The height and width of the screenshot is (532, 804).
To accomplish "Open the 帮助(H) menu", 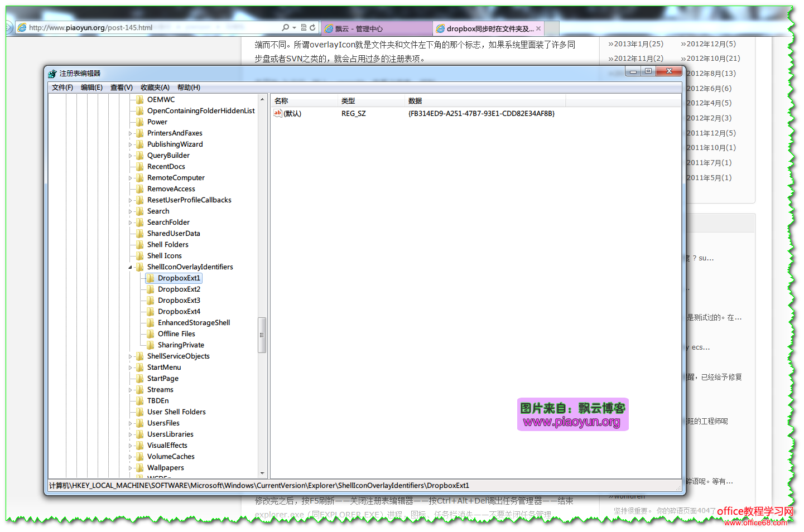I will point(189,88).
